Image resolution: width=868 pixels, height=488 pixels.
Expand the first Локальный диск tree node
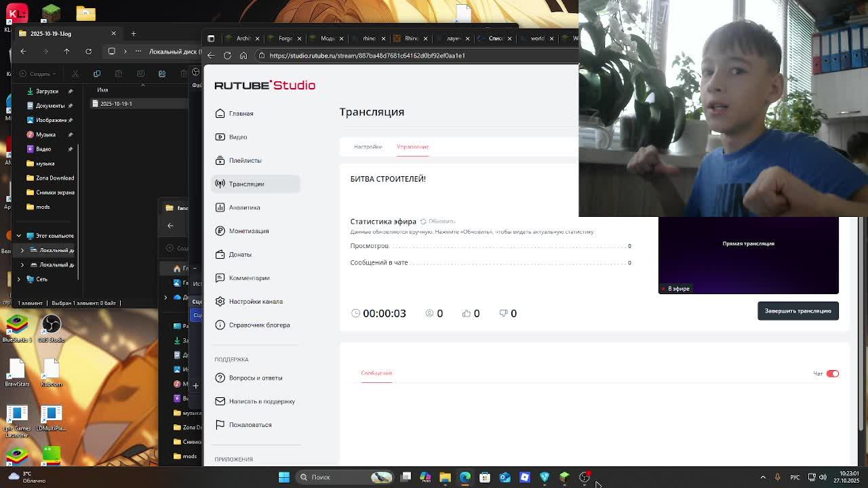(22, 250)
